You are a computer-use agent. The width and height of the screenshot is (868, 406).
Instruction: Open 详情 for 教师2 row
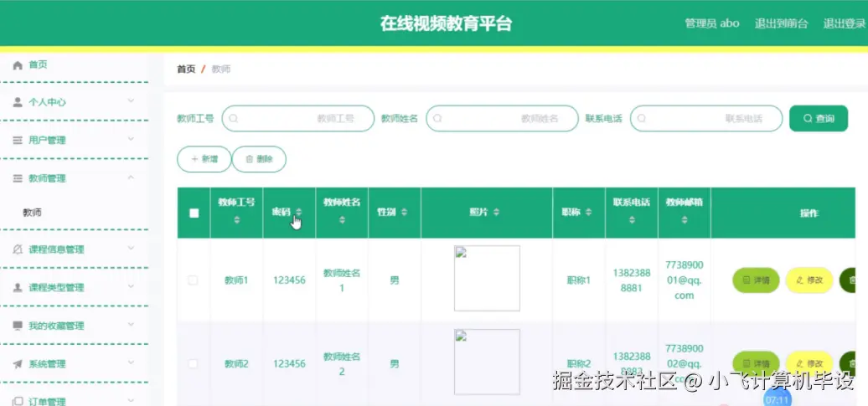pyautogui.click(x=757, y=363)
